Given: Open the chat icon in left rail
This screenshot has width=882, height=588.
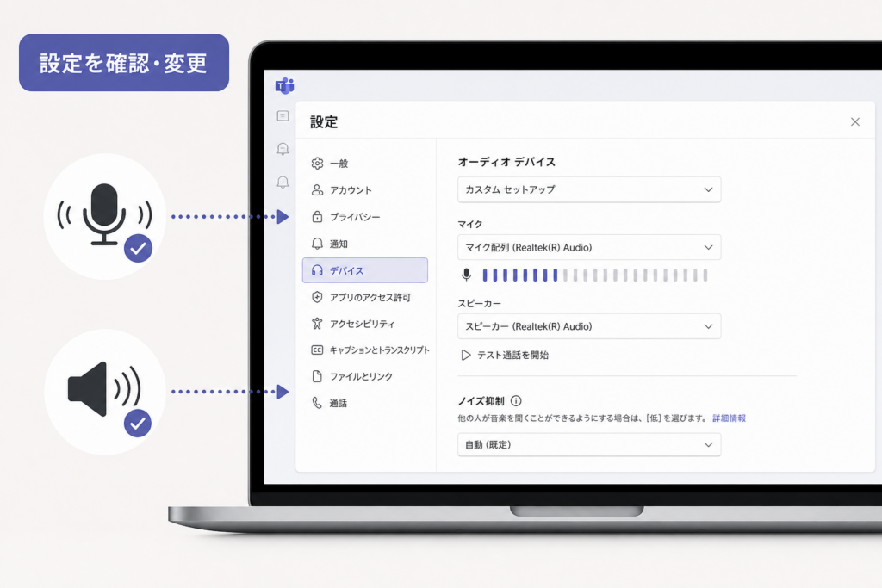Looking at the screenshot, I should tap(283, 116).
